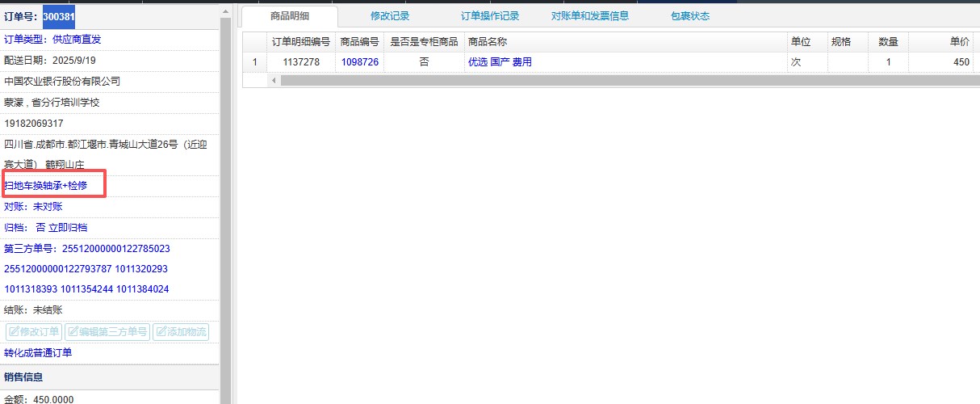Click the edit icon on 编辑第三方单号
Image resolution: width=980 pixels, height=404 pixels.
[72, 332]
